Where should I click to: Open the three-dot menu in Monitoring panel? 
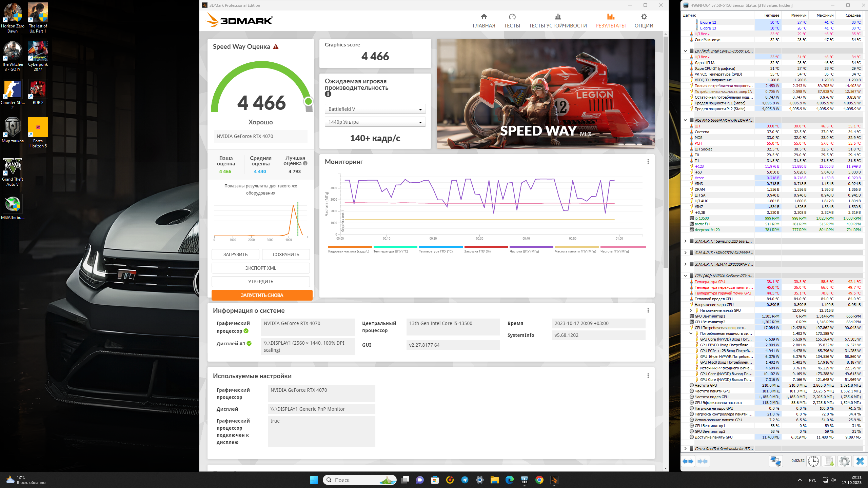648,162
